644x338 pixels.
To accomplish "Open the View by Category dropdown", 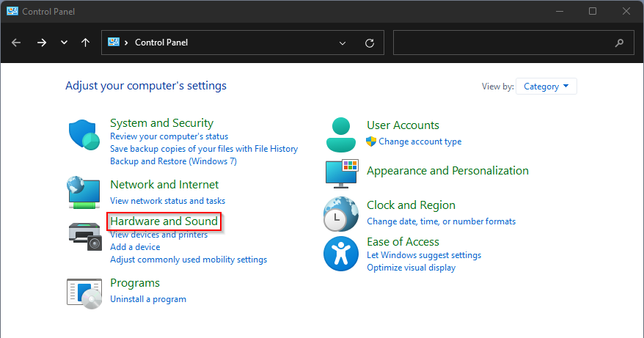I will pyautogui.click(x=546, y=87).
